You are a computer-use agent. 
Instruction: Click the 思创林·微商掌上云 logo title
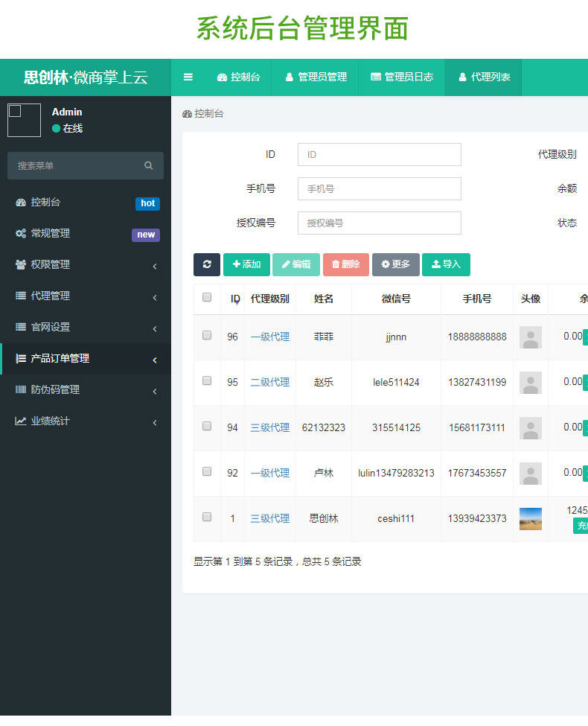coord(86,77)
